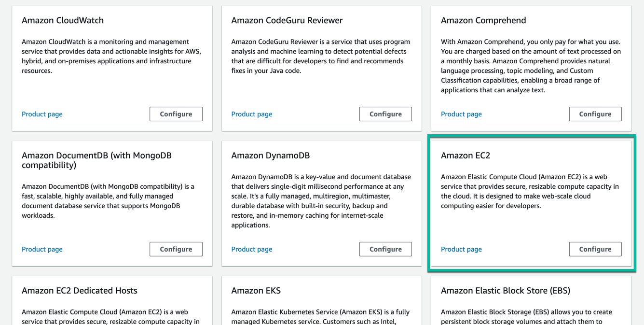Image resolution: width=644 pixels, height=325 pixels.
Task: Configure the highlighted Amazon EC2 service
Action: point(595,249)
